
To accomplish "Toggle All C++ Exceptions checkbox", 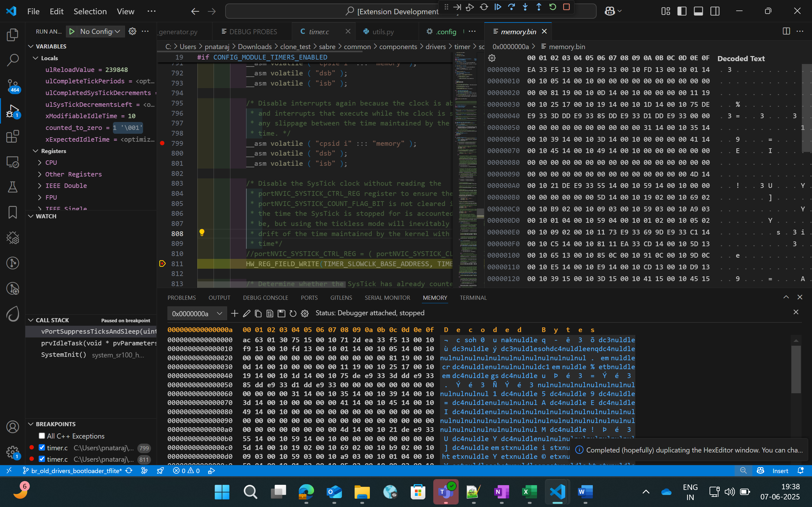I will (x=42, y=436).
